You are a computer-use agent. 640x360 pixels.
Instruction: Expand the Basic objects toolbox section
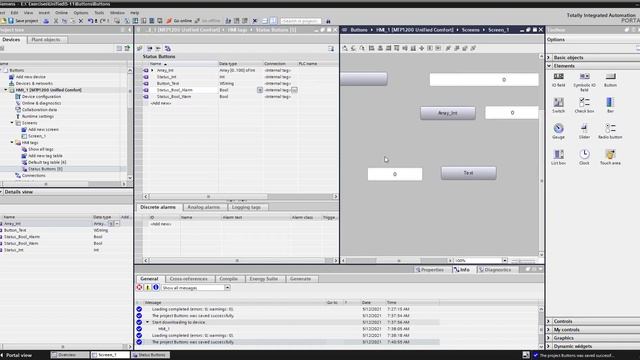tap(549, 58)
